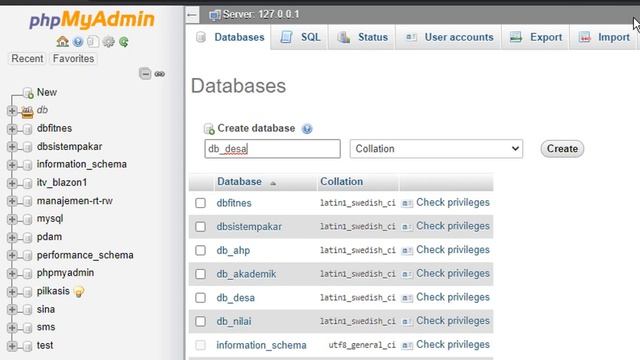Tick the db_desa row checkbox
This screenshot has width=640, height=360.
200,298
